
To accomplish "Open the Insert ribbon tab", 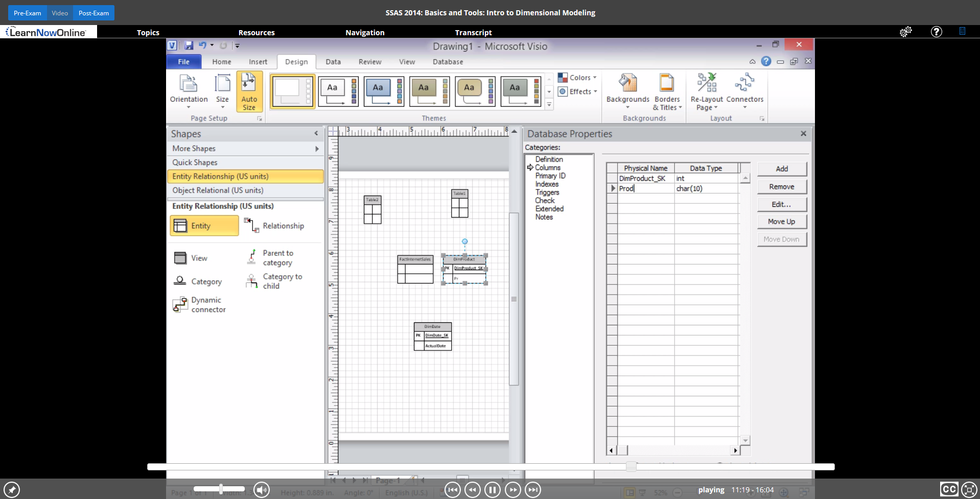I will 258,62.
